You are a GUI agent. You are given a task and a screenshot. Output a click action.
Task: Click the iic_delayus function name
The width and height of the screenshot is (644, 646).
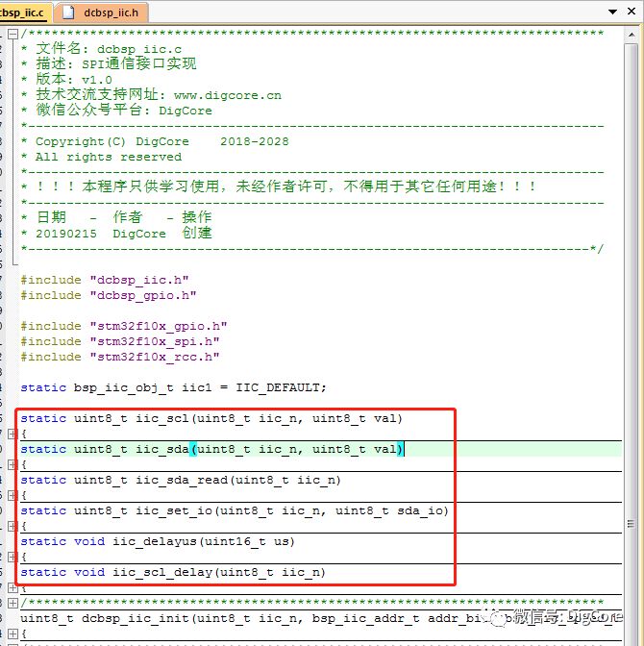(x=155, y=542)
